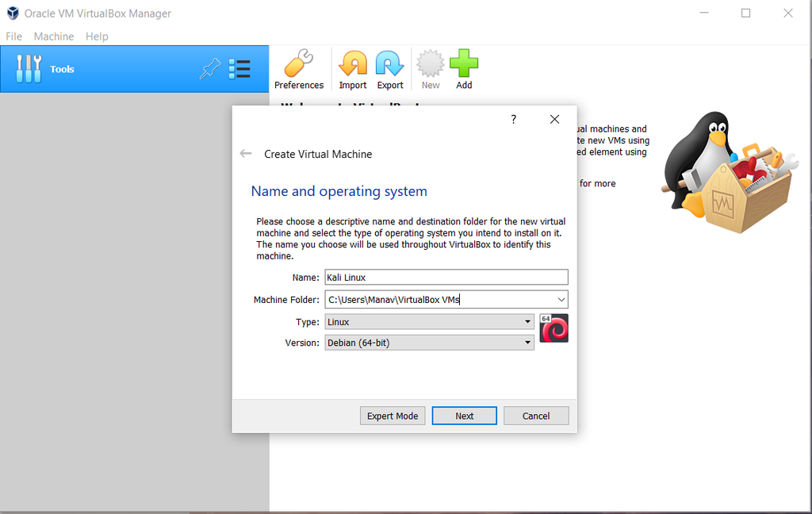Image resolution: width=812 pixels, height=514 pixels.
Task: Maximize the VirtualBox Manager window
Action: 745,13
